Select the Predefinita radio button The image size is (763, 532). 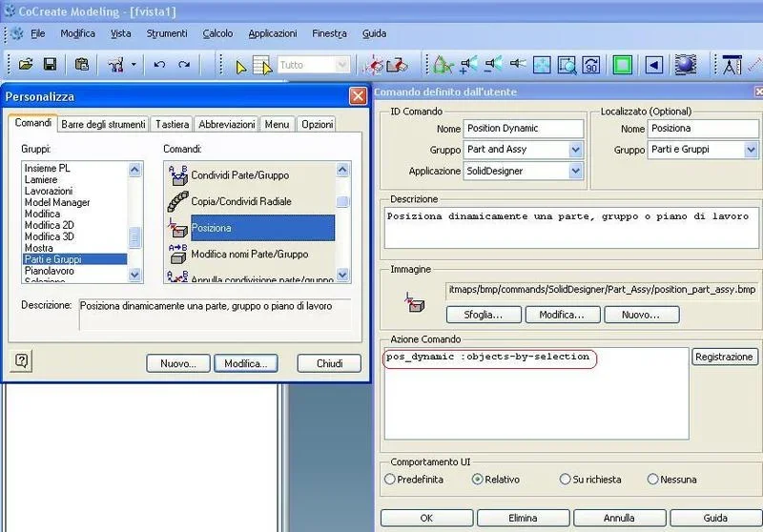point(390,480)
